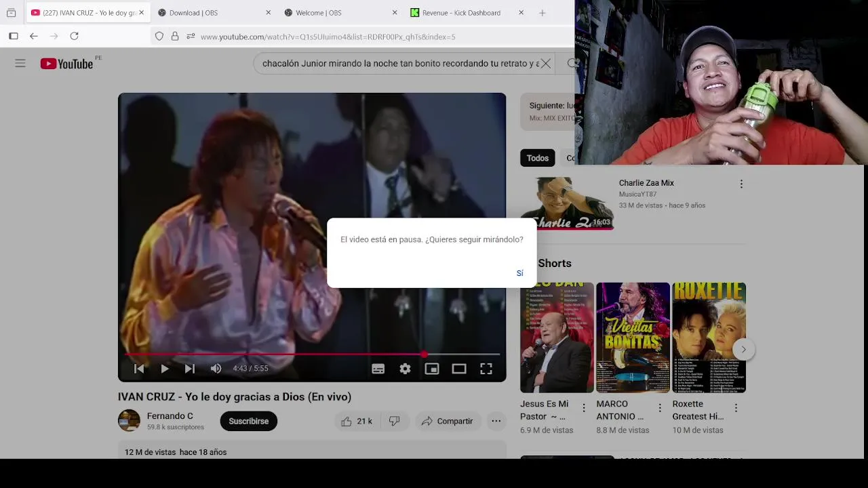Open Fernando C channel name link

(170, 415)
